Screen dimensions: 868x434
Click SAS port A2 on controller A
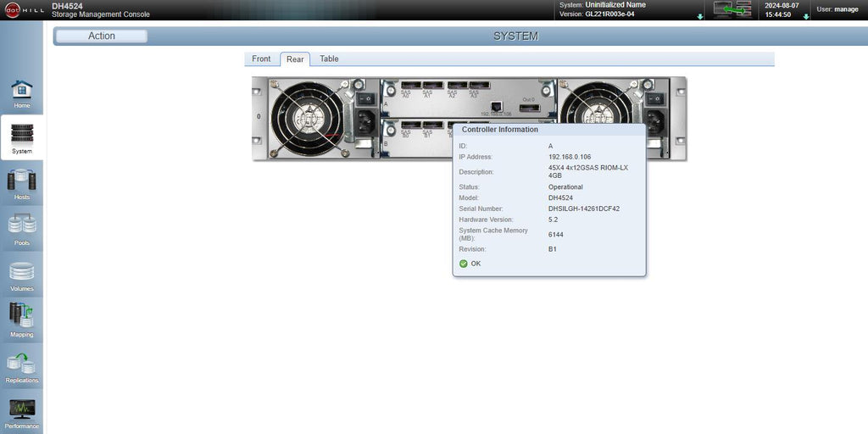pos(457,86)
